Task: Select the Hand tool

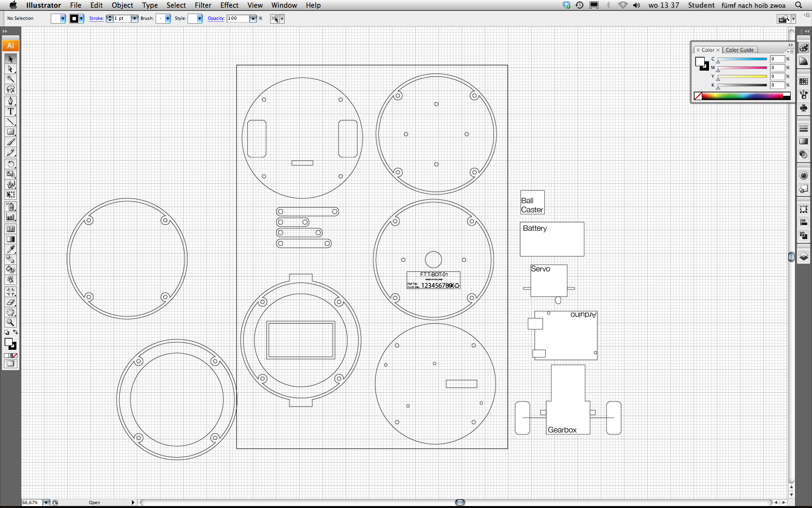Action: (x=11, y=313)
